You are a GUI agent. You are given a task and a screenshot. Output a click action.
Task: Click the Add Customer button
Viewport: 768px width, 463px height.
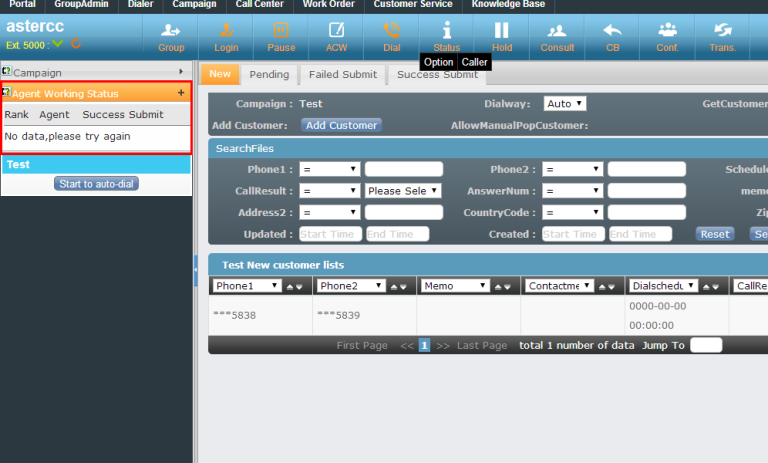[341, 125]
